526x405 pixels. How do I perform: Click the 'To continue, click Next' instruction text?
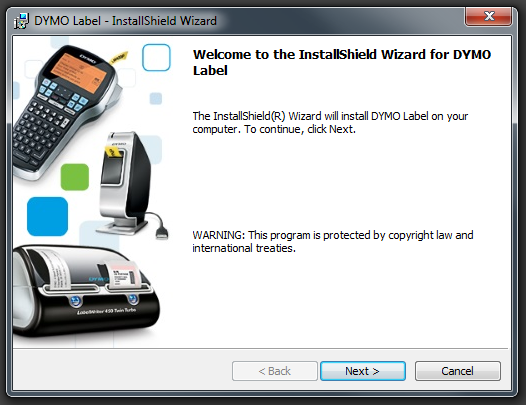(x=300, y=129)
